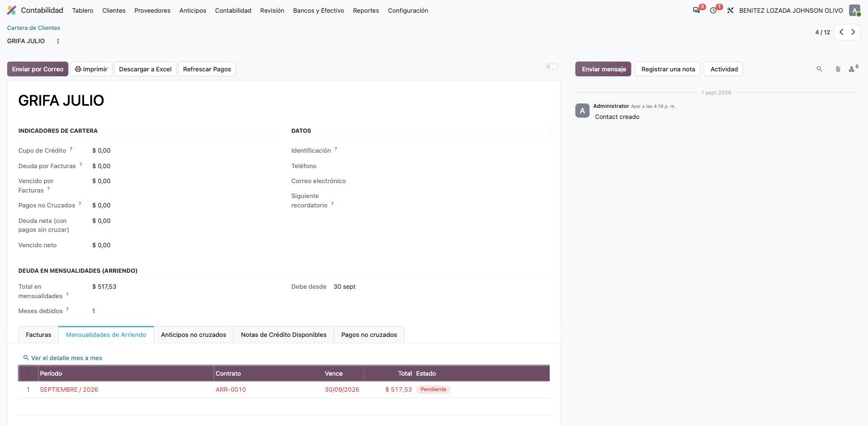Open Ver el detalle mes a mes link
Viewport: 868px width, 426px height.
point(63,358)
